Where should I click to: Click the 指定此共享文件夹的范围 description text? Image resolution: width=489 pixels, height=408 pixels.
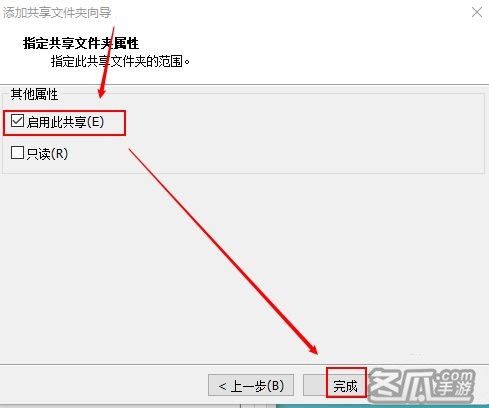click(120, 61)
